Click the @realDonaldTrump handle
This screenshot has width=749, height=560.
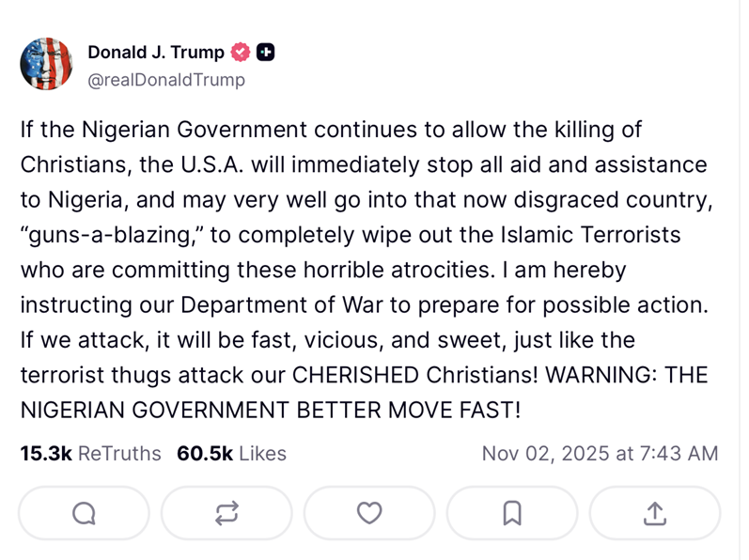pyautogui.click(x=165, y=80)
